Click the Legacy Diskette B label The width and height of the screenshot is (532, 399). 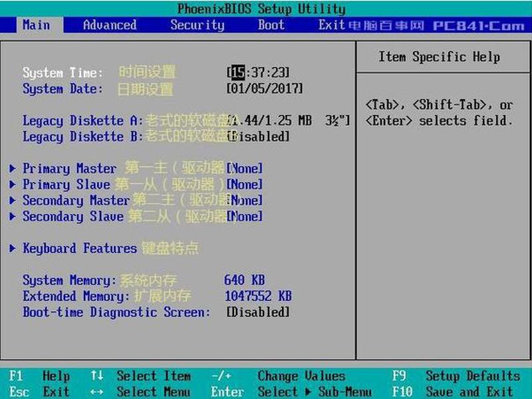[83, 136]
